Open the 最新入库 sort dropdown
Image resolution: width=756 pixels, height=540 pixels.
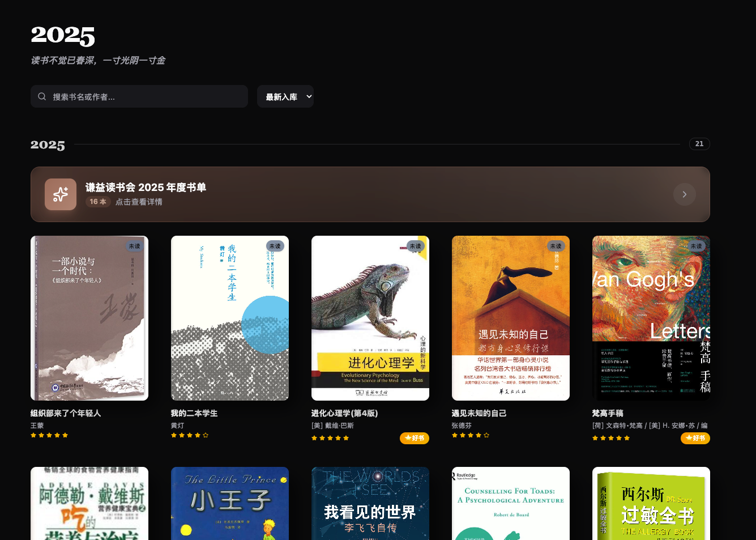point(285,97)
